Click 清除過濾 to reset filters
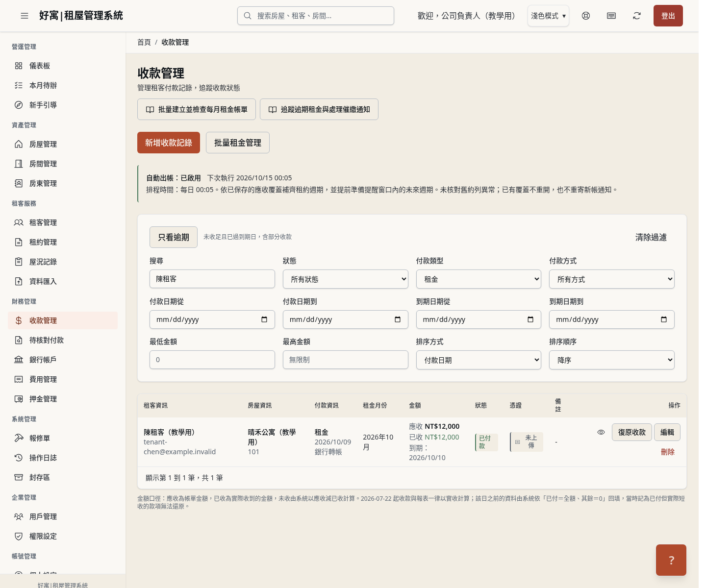This screenshot has height=588, width=706. pos(651,237)
